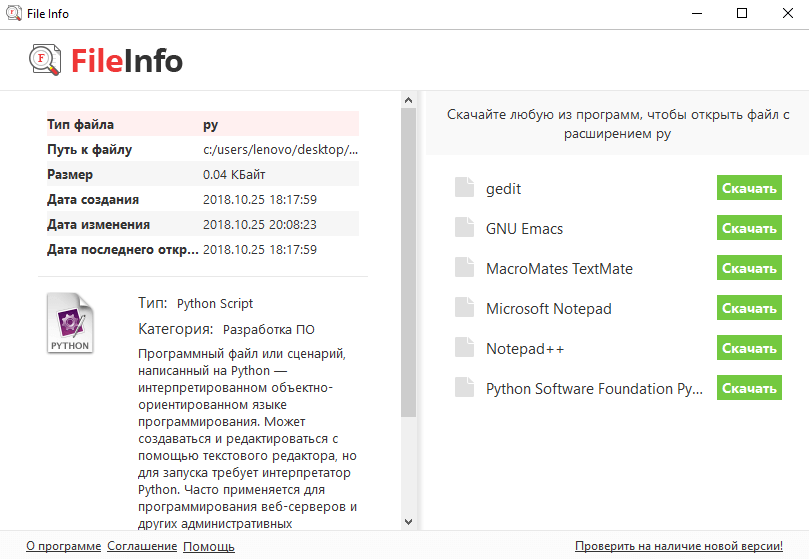Click the scroll down arrow of description panel

coord(408,521)
